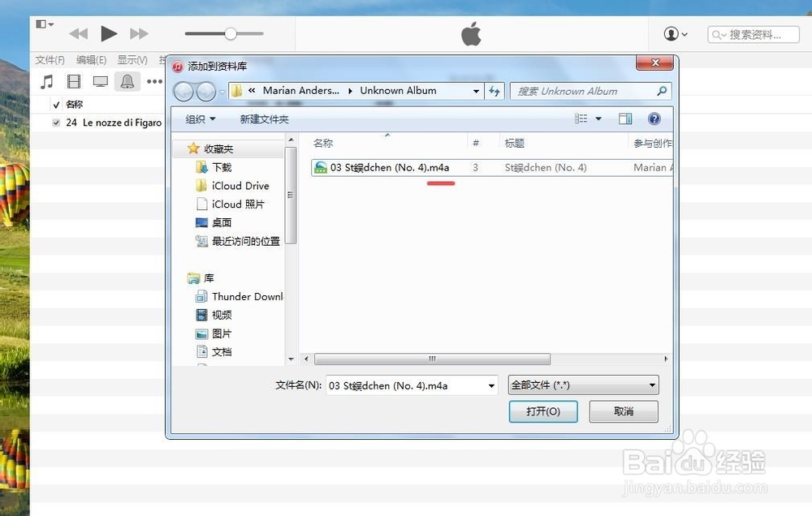Click the iTunes library search field
This screenshot has width=812, height=516.
tap(754, 35)
